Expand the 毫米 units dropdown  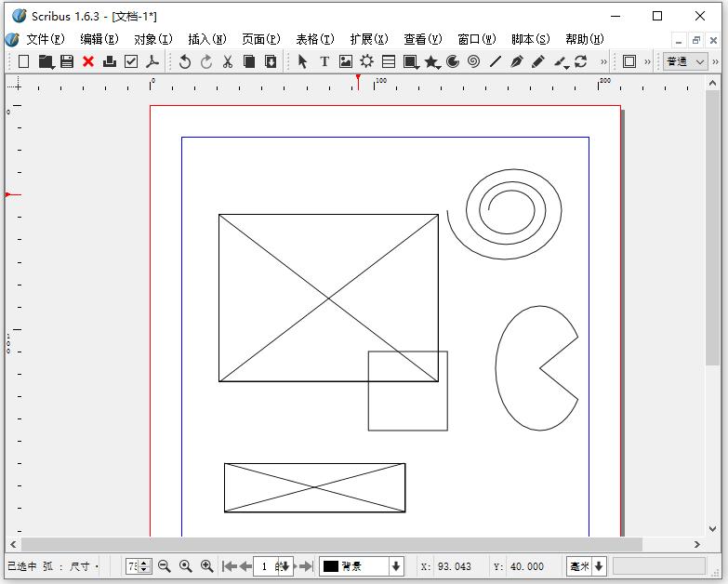coord(599,566)
